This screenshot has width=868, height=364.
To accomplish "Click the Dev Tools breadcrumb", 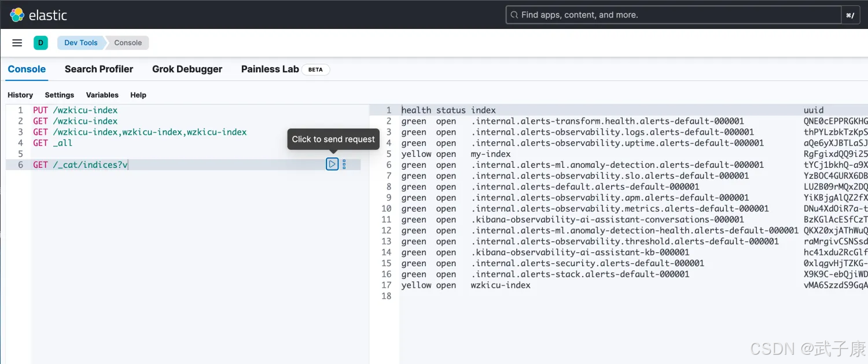I will coord(80,43).
